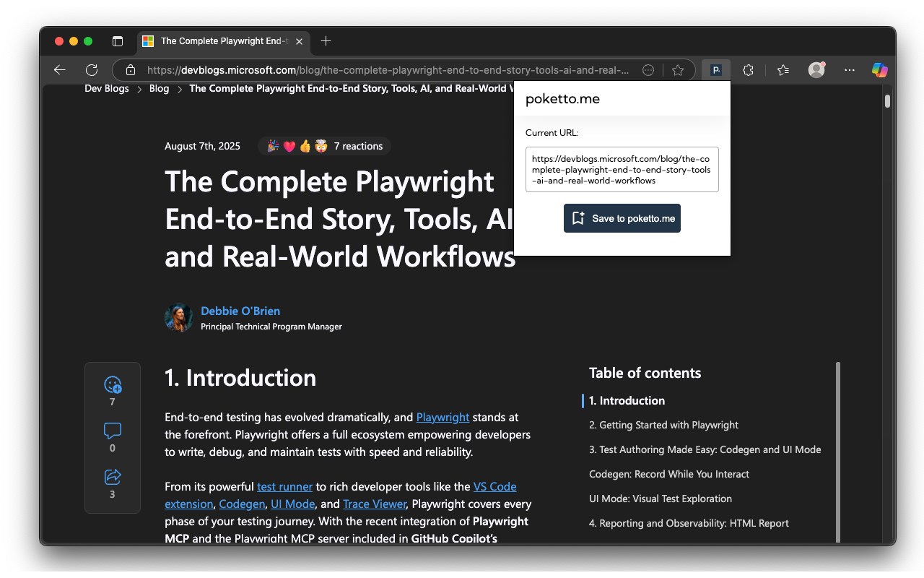Screen dimensions: 924x578
Task: Open the reader options icon in address bar
Action: point(648,70)
